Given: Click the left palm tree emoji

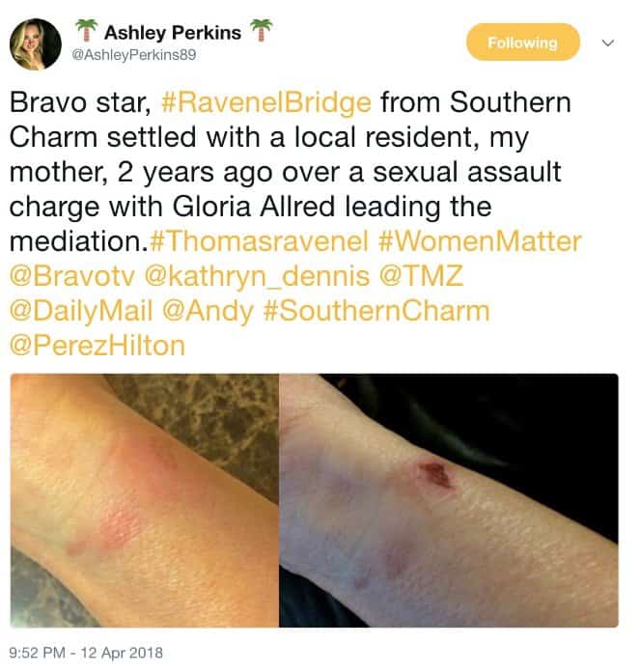Looking at the screenshot, I should click(87, 31).
